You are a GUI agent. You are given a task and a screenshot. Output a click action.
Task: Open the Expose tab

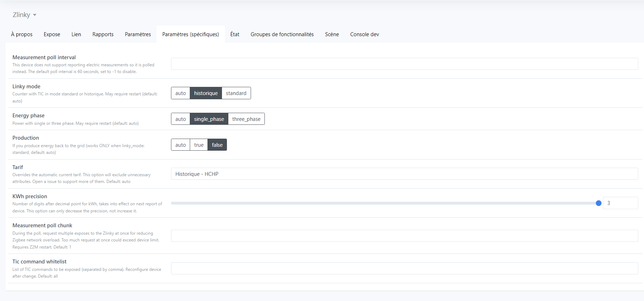click(x=52, y=34)
